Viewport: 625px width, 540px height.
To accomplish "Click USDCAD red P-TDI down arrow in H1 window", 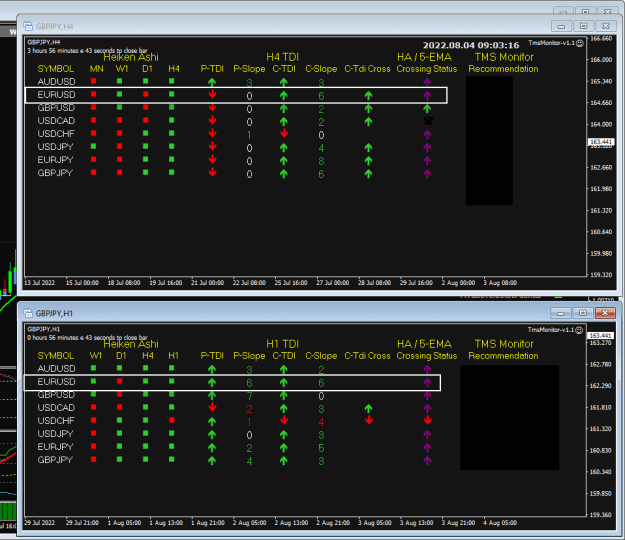I will (212, 407).
